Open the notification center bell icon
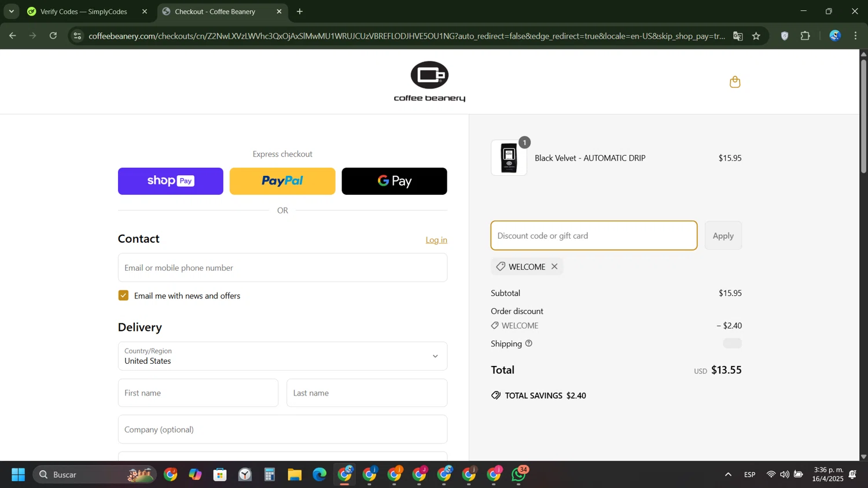Viewport: 868px width, 488px height. coord(852,475)
